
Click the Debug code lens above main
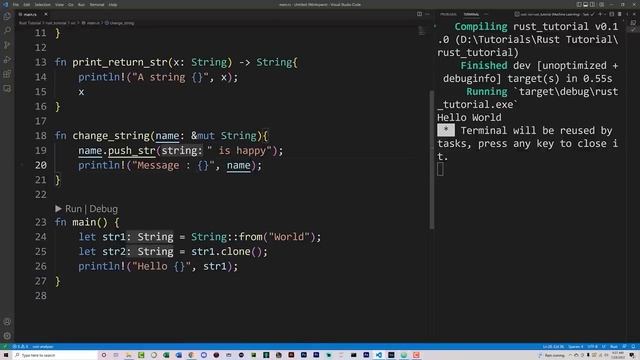[x=104, y=209]
